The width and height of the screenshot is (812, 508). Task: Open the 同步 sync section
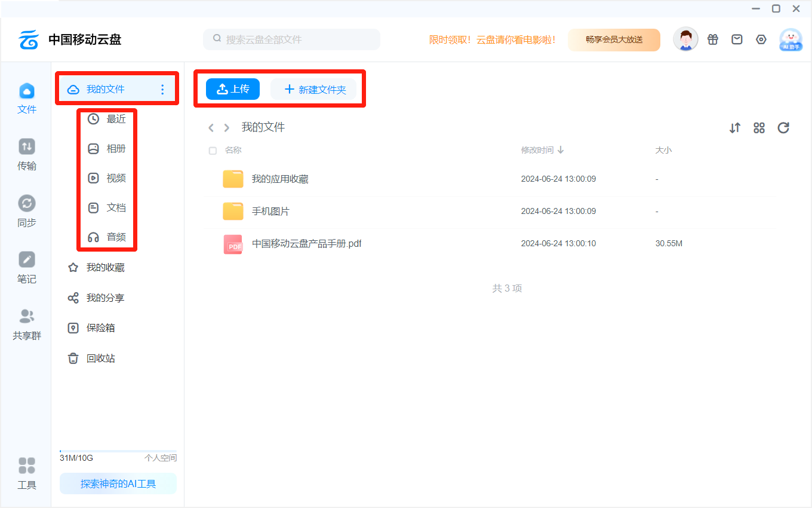point(27,212)
